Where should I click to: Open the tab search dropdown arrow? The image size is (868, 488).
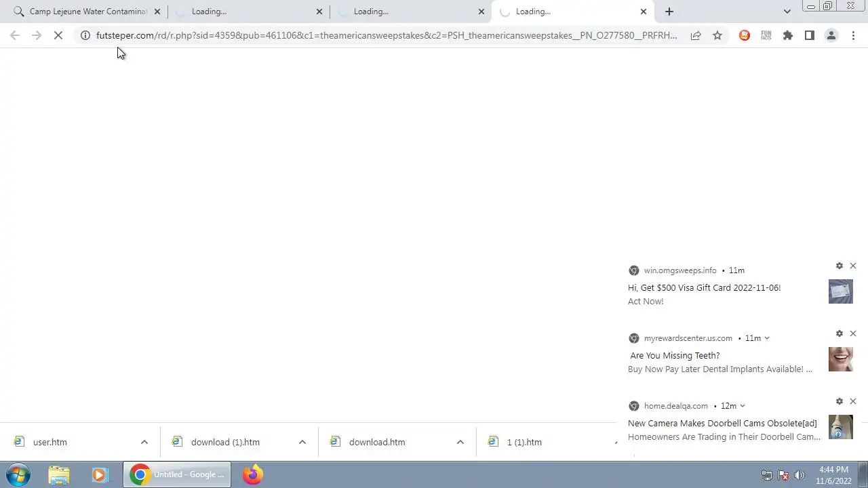(787, 12)
